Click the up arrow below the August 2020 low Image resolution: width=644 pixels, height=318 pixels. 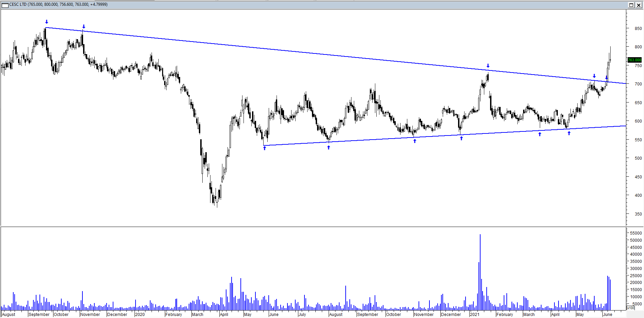click(x=329, y=147)
